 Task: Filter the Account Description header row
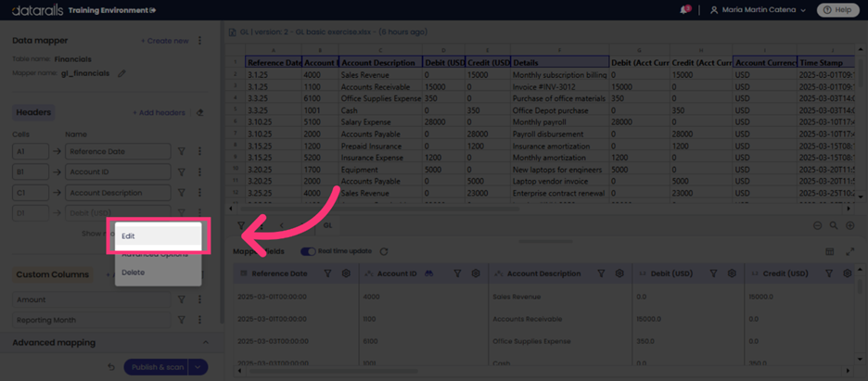click(181, 193)
